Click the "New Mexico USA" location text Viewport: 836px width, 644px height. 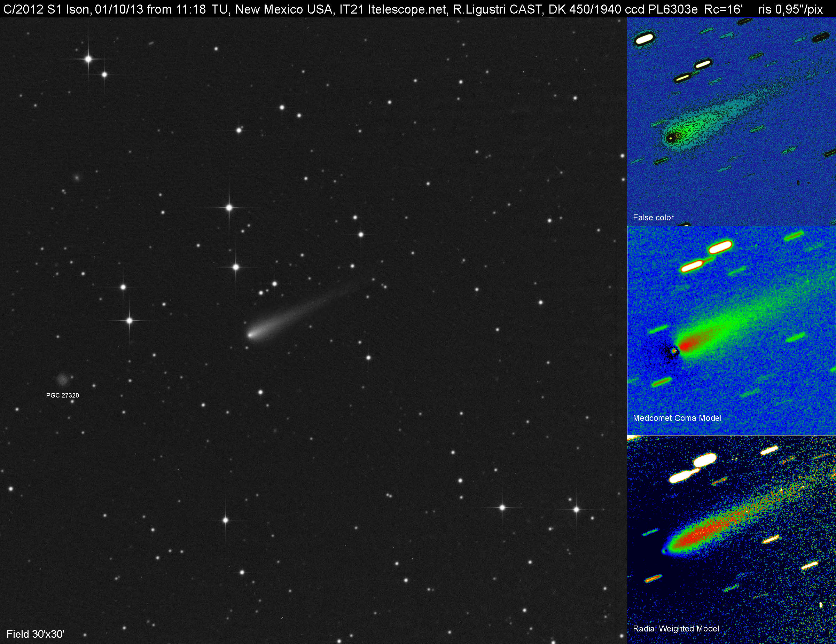pos(284,9)
